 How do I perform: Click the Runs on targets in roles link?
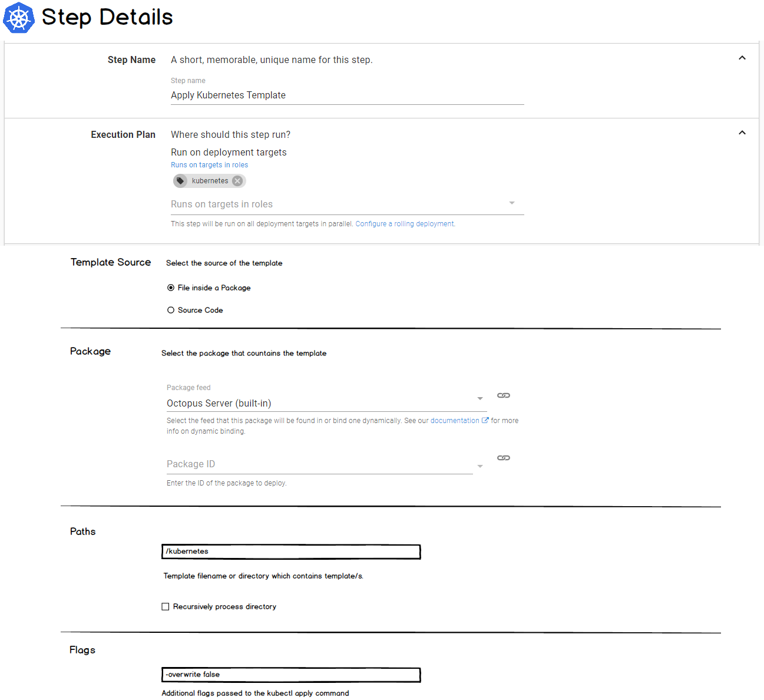coord(209,164)
